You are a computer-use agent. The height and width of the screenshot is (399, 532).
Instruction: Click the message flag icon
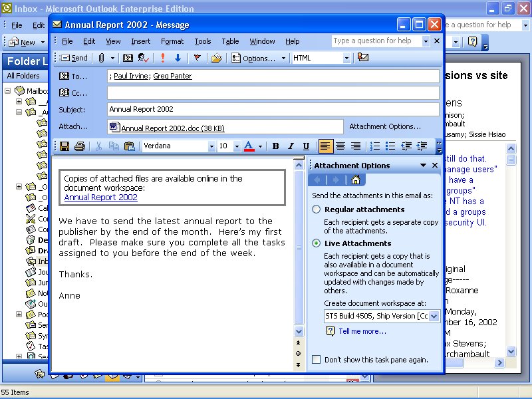(197, 58)
